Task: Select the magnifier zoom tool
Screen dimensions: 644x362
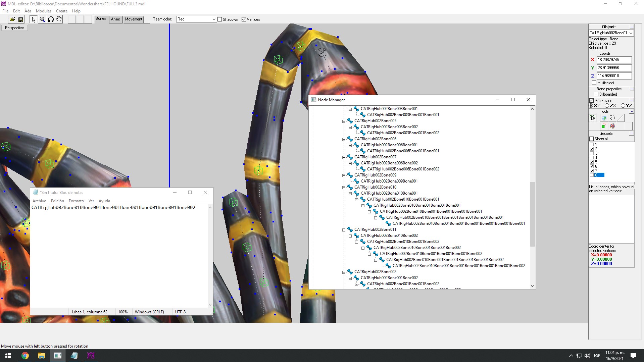Action: coord(42,19)
